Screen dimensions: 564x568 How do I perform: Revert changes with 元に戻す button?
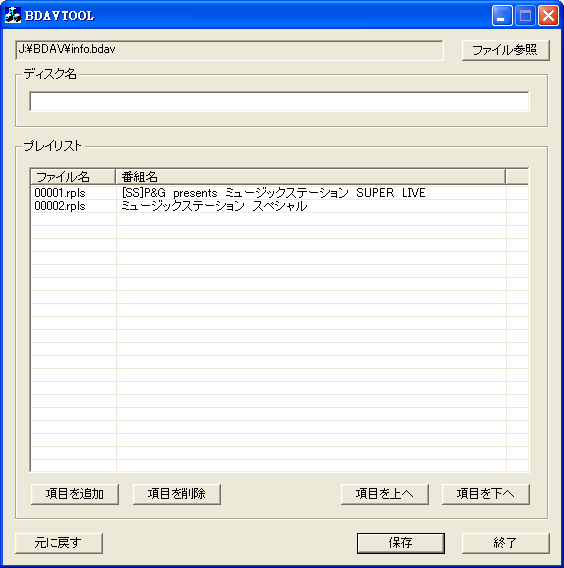click(59, 543)
